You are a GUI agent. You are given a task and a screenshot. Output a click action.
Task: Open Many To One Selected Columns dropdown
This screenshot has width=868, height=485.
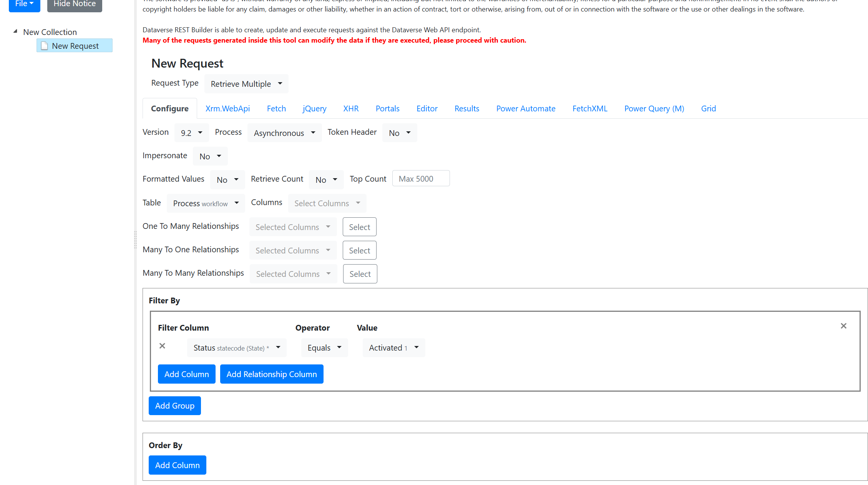tap(293, 250)
